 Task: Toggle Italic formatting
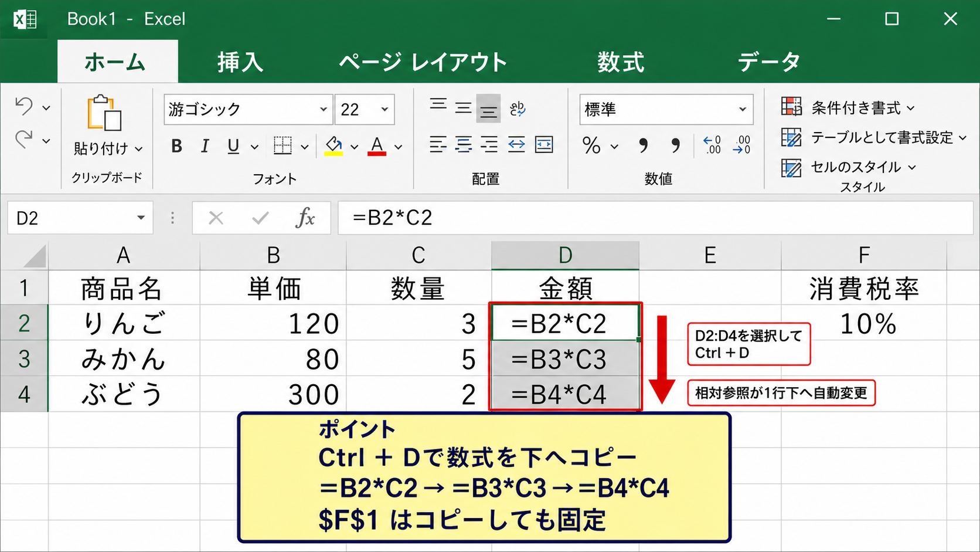coord(205,146)
